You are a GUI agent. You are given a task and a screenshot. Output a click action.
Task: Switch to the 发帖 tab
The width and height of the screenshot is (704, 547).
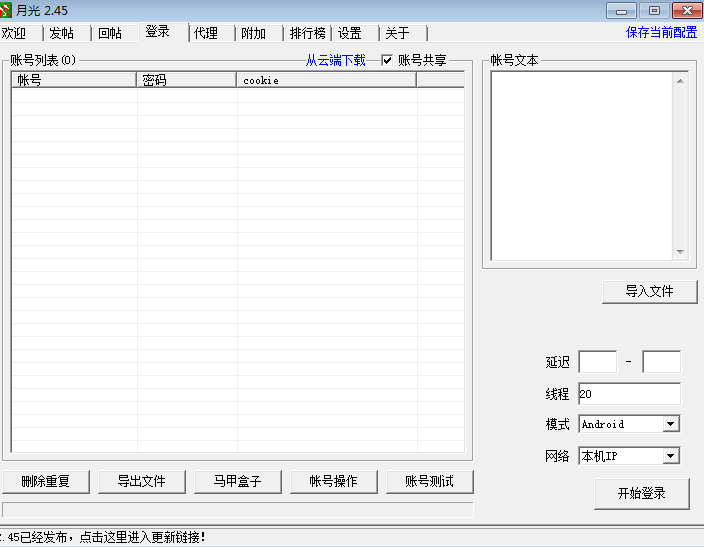[x=62, y=33]
